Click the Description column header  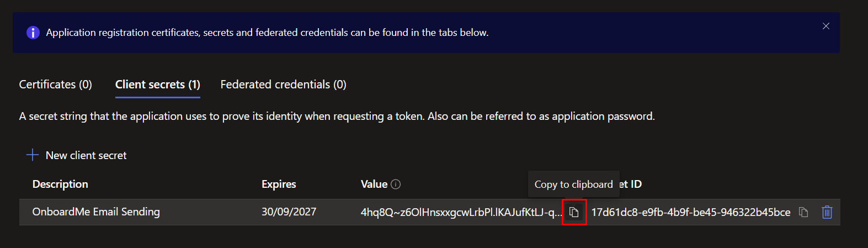pos(60,184)
